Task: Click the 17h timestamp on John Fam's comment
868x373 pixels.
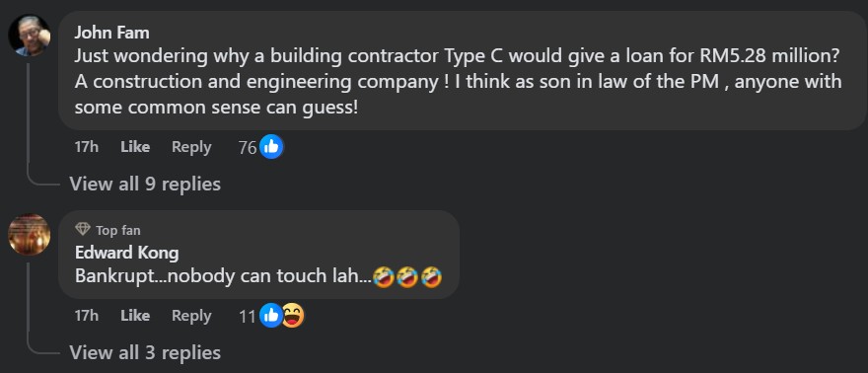Action: click(x=87, y=147)
